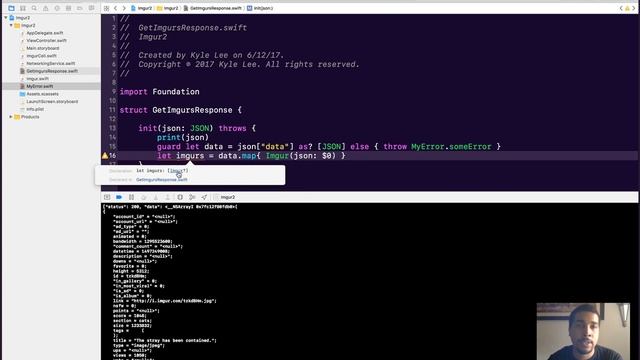Click the console output text area
The height and width of the screenshot is (360, 640).
[369, 282]
